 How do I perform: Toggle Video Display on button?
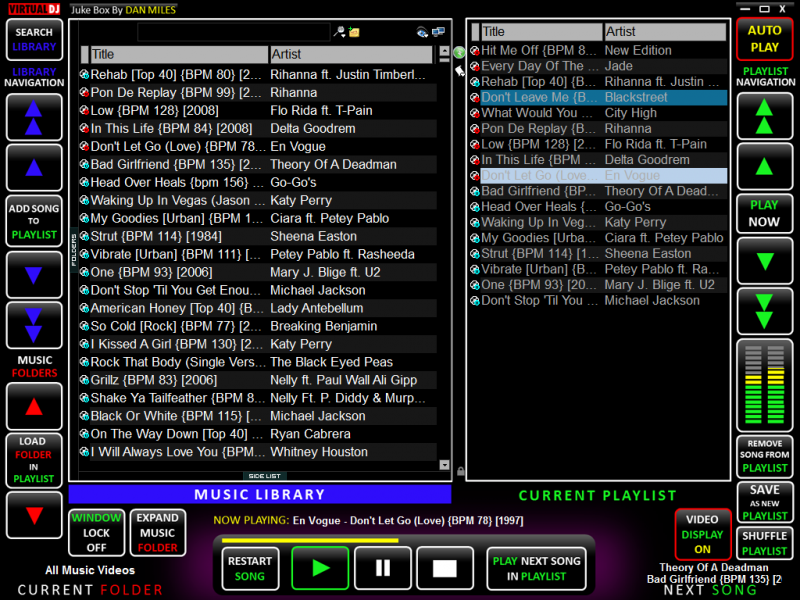pos(703,534)
